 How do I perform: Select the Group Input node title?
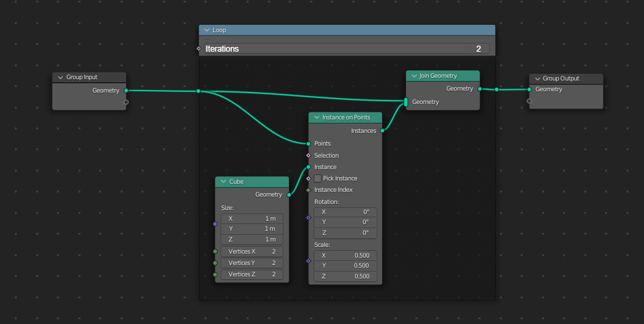82,77
